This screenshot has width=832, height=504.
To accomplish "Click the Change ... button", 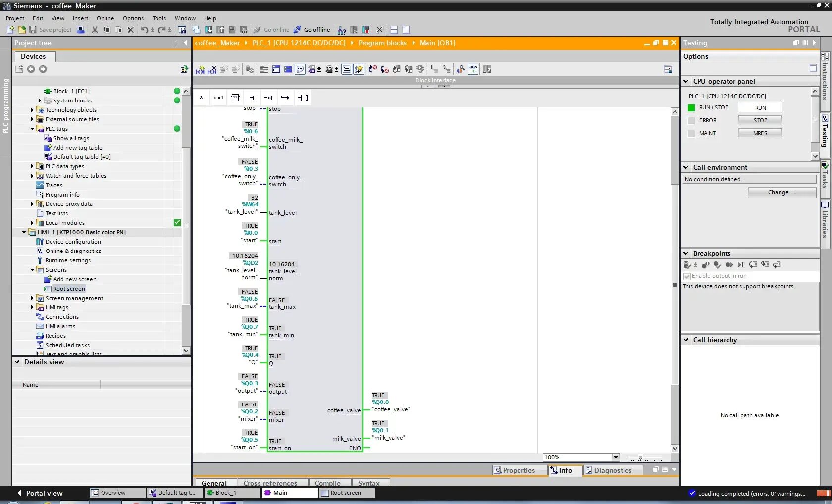I will click(x=781, y=192).
